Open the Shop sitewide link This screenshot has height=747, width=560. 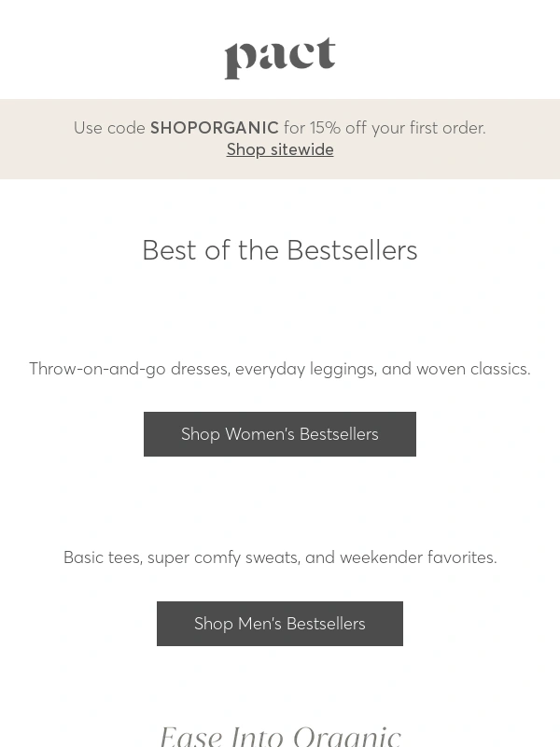point(280,149)
